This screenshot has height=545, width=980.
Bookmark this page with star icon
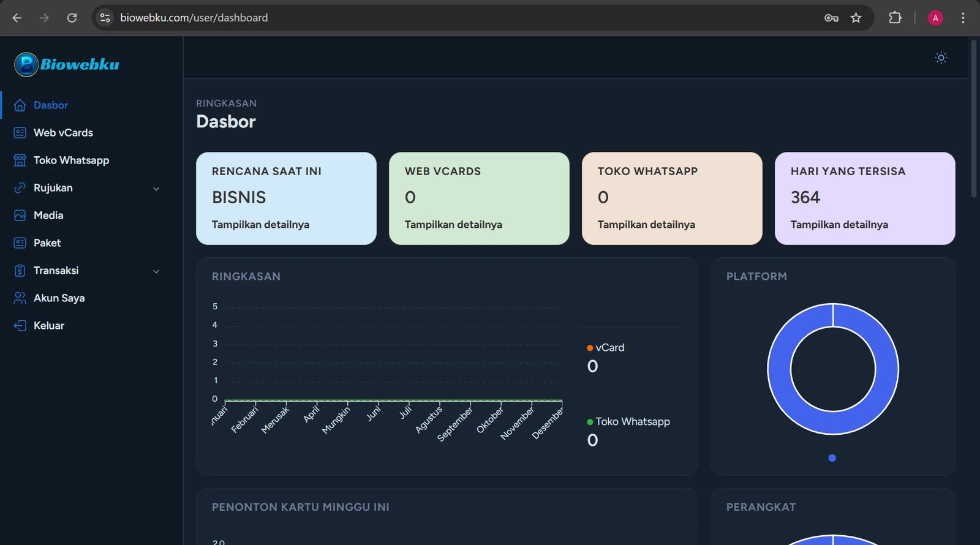(x=856, y=18)
